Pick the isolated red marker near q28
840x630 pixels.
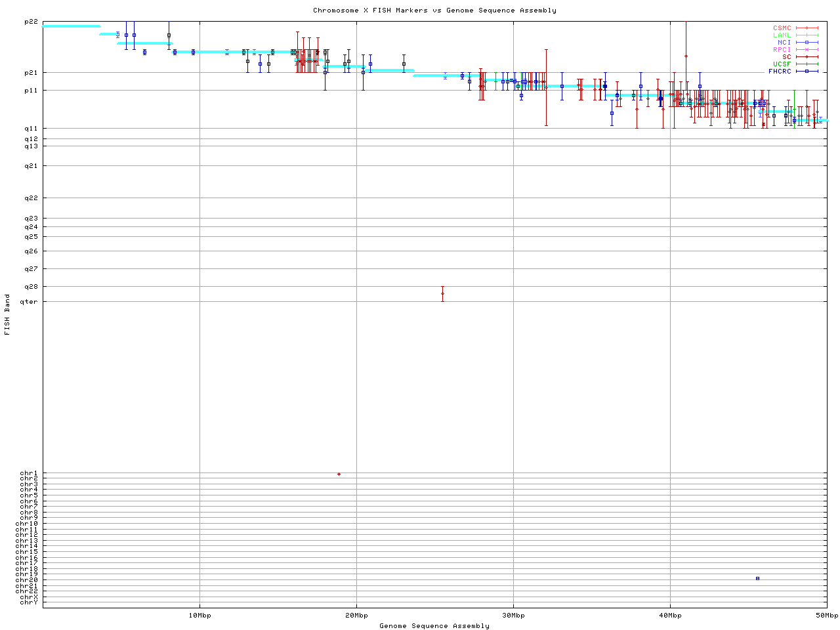point(442,293)
